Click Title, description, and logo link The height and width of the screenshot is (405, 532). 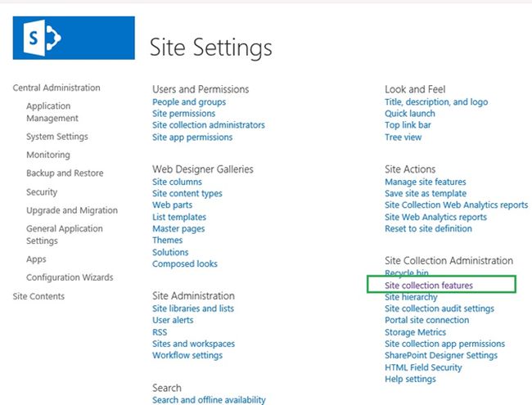[436, 102]
